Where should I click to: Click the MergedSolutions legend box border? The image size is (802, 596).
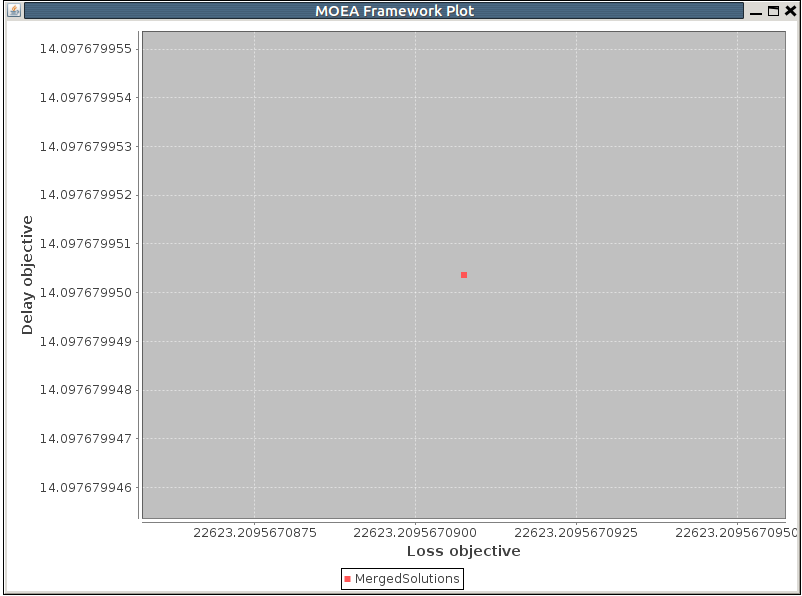[402, 569]
